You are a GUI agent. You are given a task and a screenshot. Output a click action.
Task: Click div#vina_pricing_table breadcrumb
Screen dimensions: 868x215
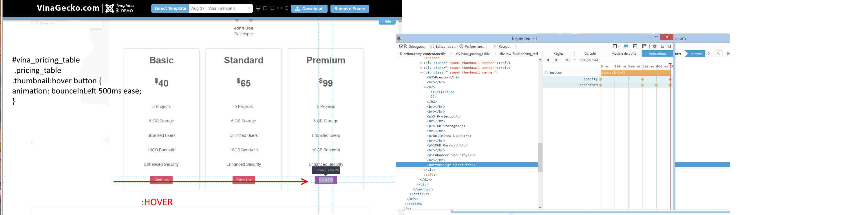click(x=472, y=54)
